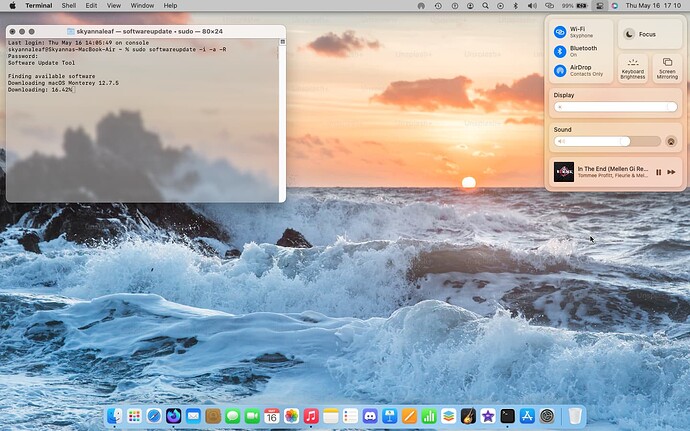Screen dimensions: 690x431
Task: Skip to next track in Control Center
Action: [x=671, y=172]
